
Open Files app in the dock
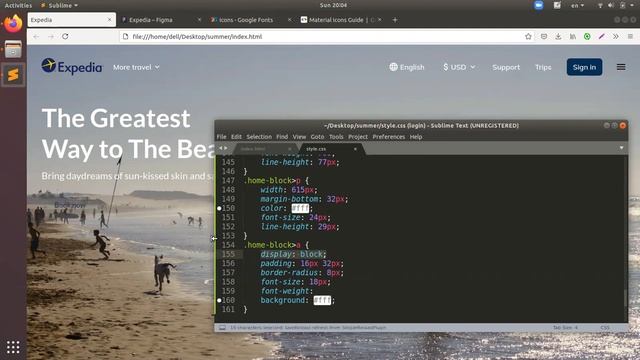(13, 49)
